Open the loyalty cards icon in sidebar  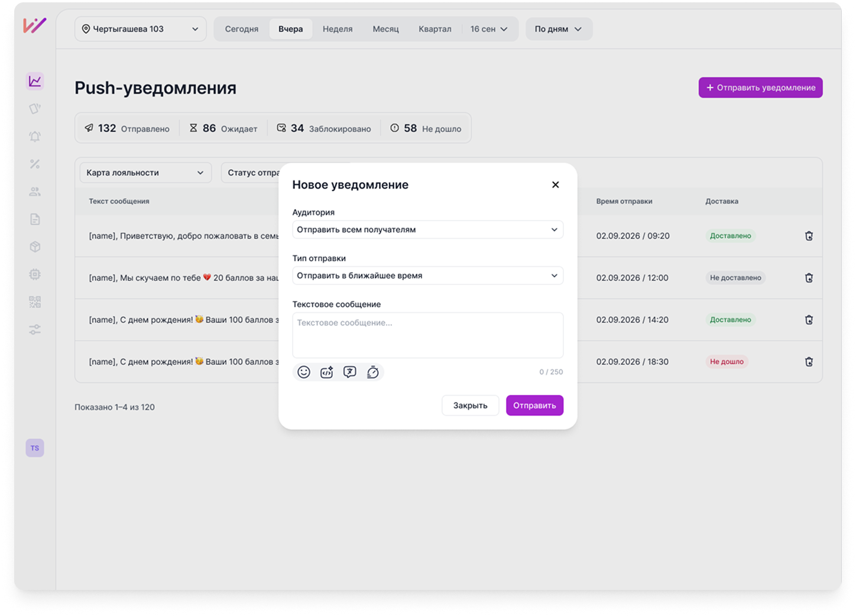(x=35, y=109)
